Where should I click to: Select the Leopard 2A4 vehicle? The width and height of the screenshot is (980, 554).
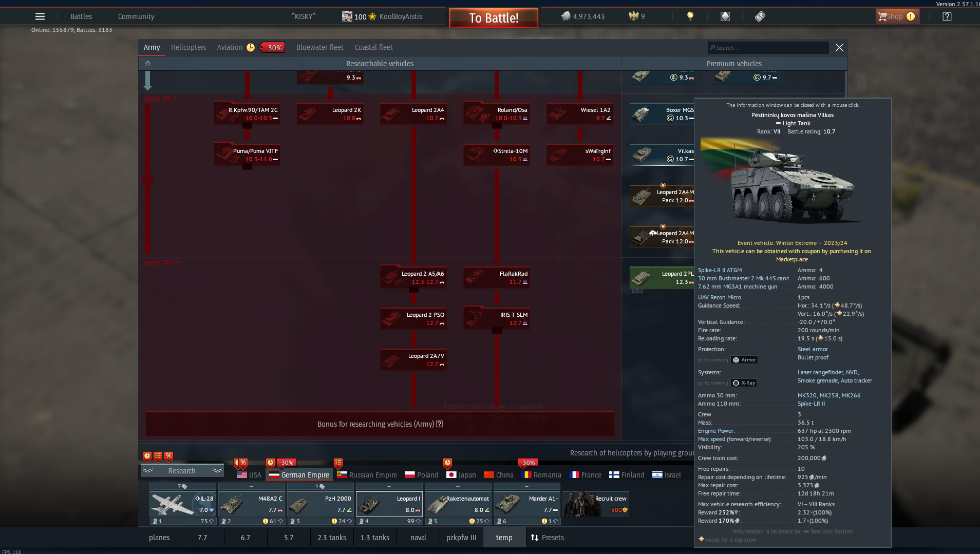click(x=413, y=114)
